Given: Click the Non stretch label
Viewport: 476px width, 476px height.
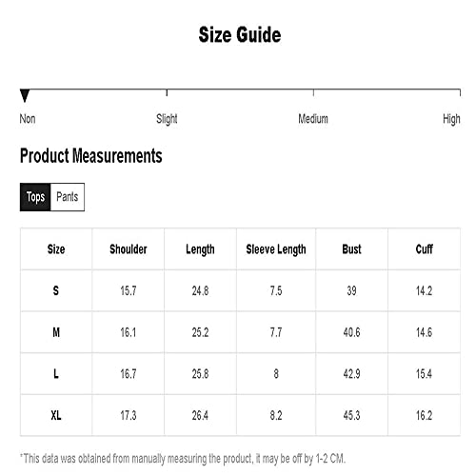Looking at the screenshot, I should (x=28, y=119).
